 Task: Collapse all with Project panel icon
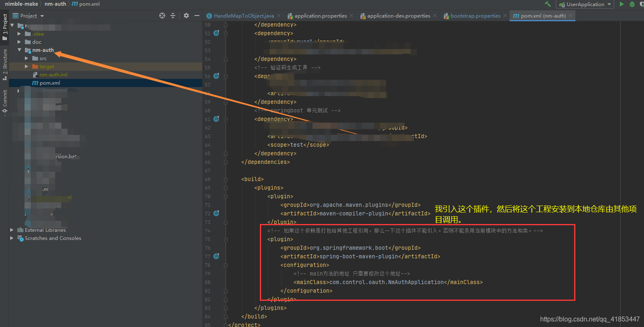pos(173,16)
